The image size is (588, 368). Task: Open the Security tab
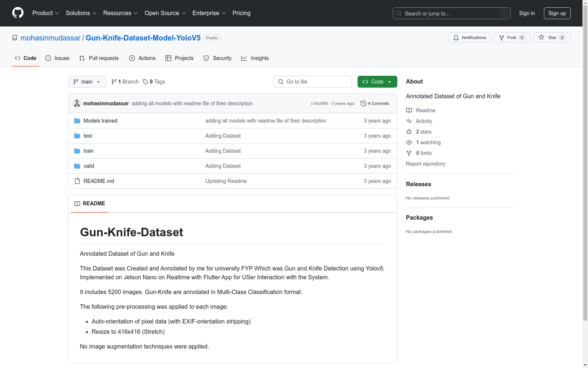click(217, 58)
